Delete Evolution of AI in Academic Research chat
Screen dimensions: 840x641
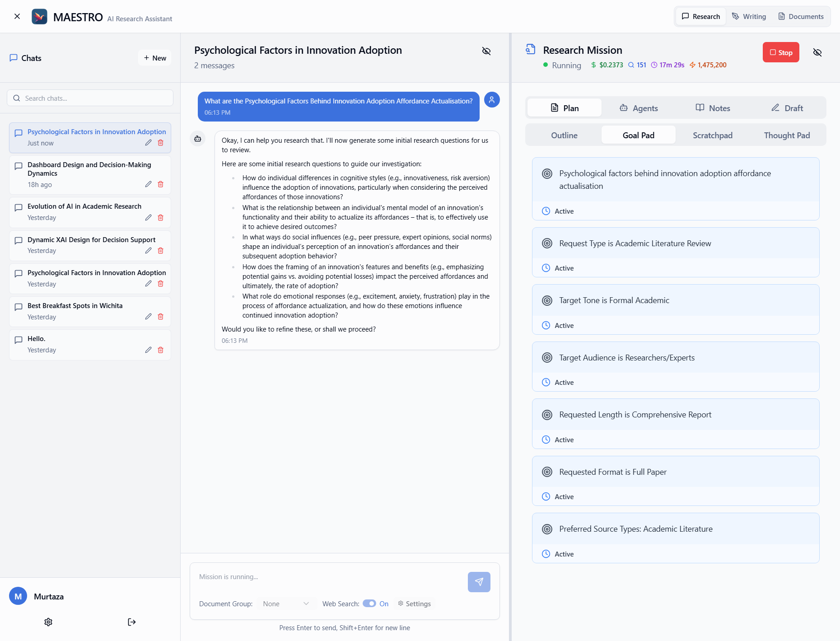[x=161, y=218]
